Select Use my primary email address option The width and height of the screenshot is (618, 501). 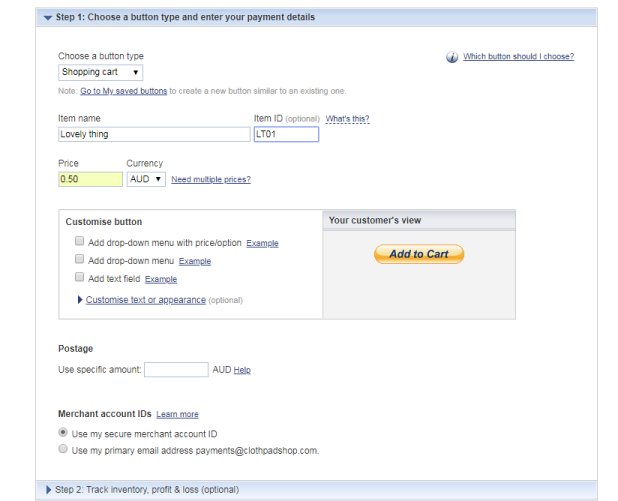click(64, 450)
